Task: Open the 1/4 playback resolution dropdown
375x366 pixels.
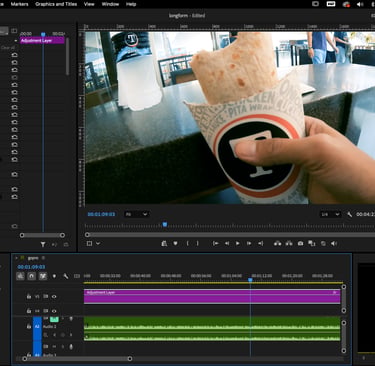Action: point(330,214)
